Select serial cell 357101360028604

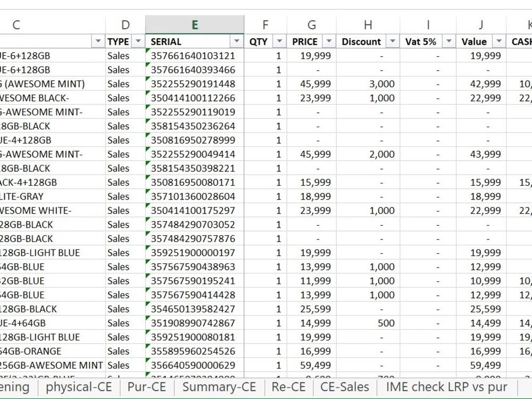coord(194,196)
